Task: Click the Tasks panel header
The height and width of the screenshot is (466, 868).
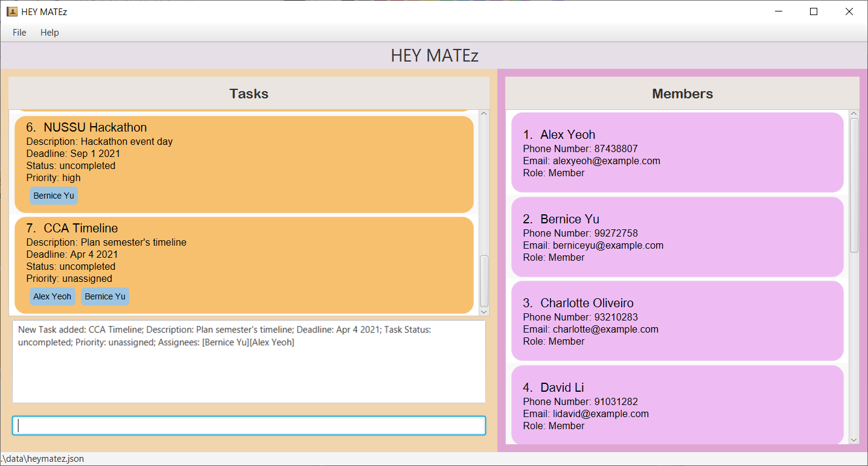Action: [x=249, y=94]
